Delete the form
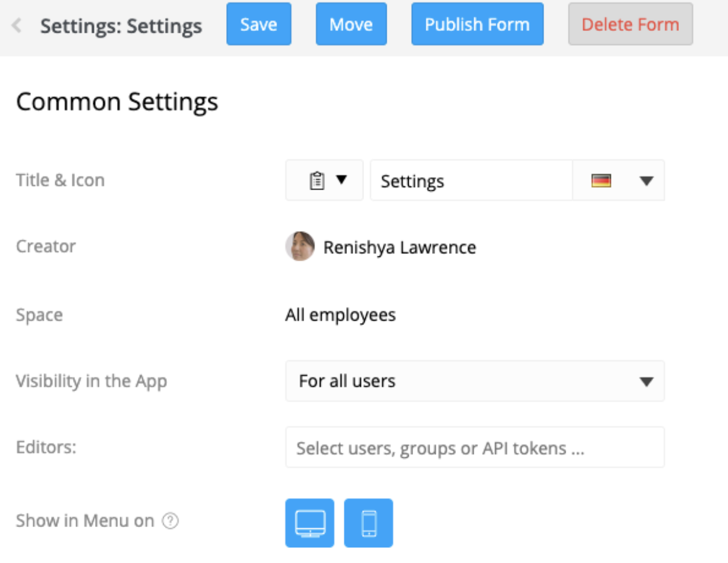This screenshot has height=563, width=728. point(630,24)
